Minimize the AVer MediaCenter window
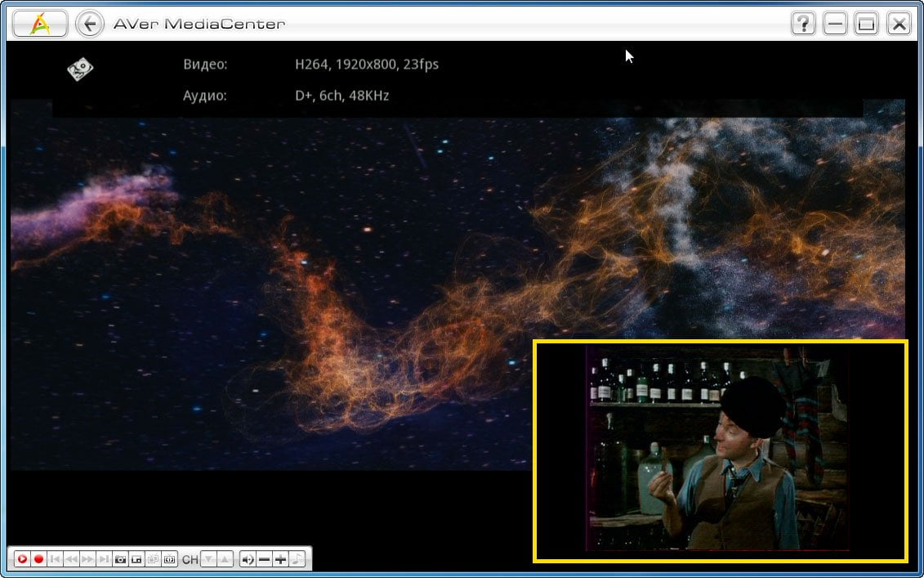The width and height of the screenshot is (924, 578). 835,25
